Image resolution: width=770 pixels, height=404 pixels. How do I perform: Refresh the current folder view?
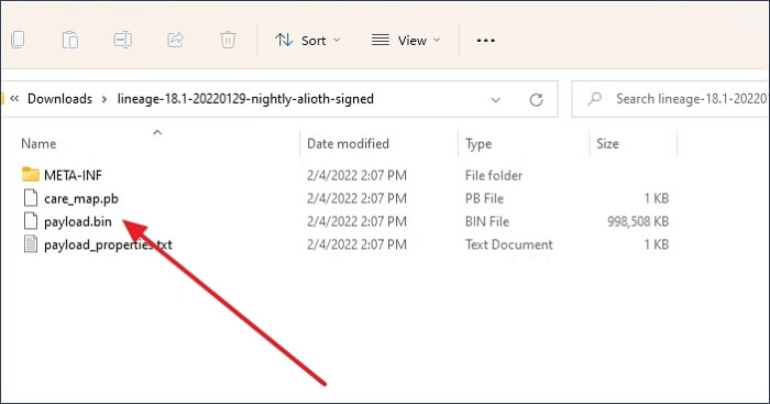[536, 99]
